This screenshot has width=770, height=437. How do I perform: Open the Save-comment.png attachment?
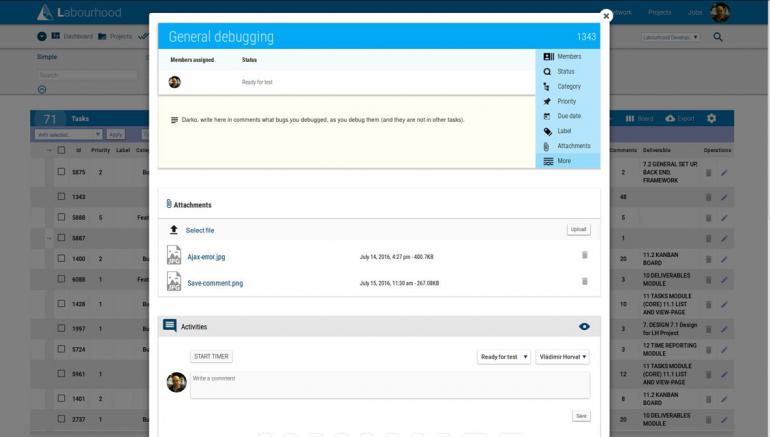click(215, 283)
